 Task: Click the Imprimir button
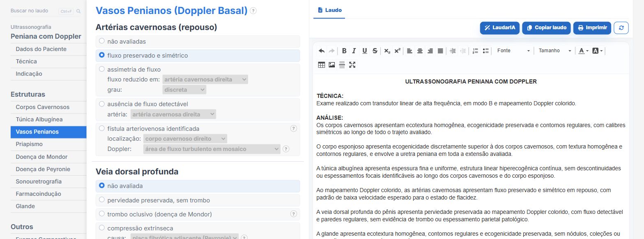click(592, 28)
